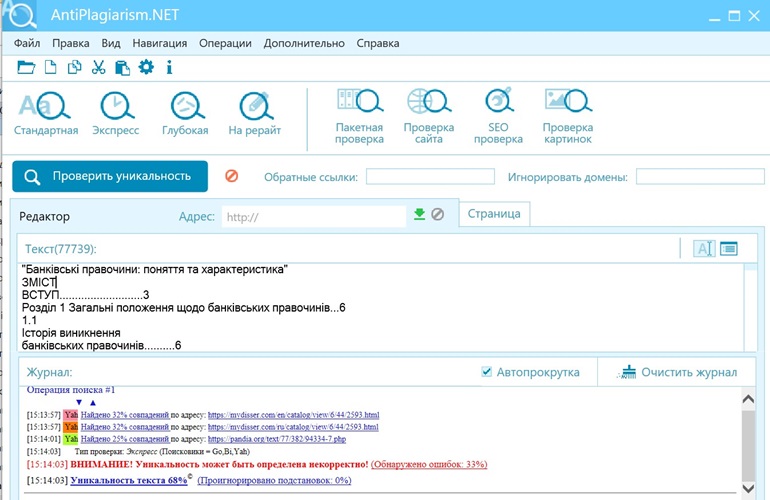
Task: Open settings via the gear icon
Action: point(146,67)
